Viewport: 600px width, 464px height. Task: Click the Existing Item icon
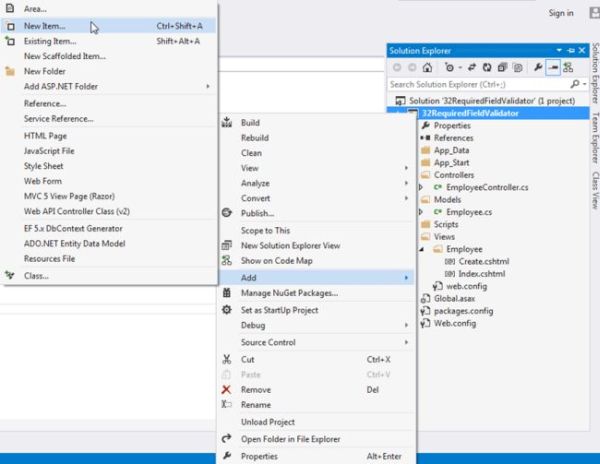[10, 41]
